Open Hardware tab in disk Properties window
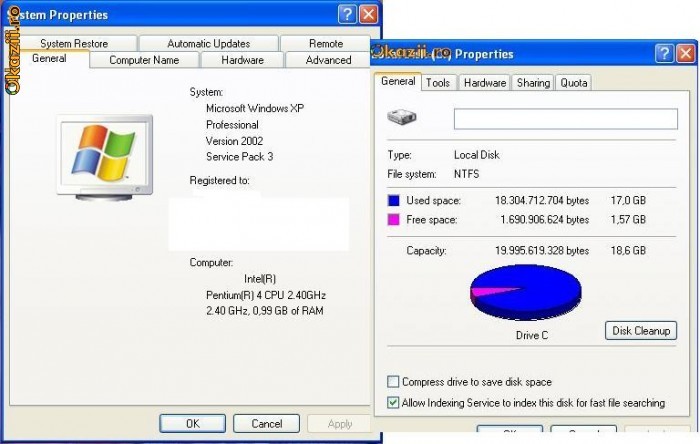The image size is (700, 444). pos(484,83)
